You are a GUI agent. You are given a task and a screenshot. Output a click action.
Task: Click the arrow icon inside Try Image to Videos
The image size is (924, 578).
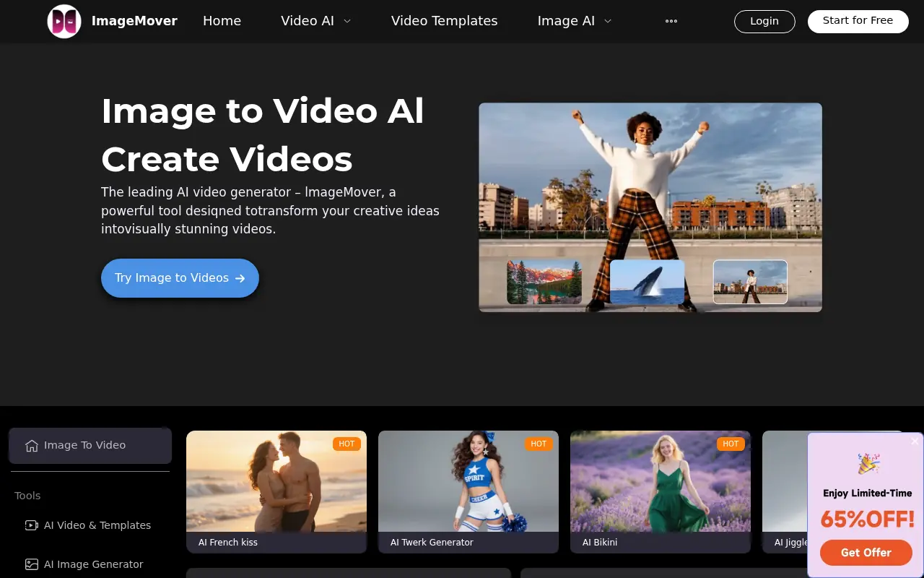tap(240, 277)
